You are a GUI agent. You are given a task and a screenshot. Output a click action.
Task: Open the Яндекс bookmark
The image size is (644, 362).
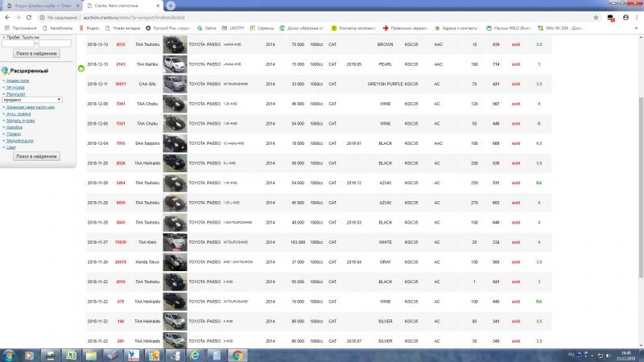89,28
